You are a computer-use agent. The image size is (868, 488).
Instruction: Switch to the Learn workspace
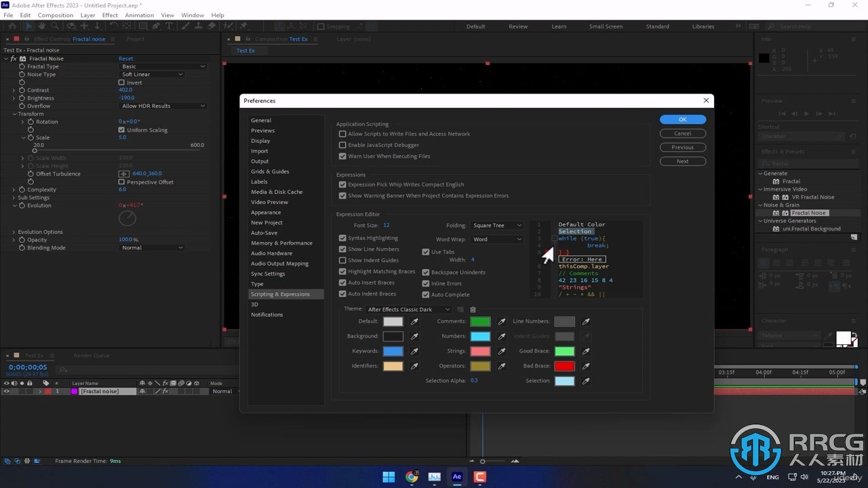[559, 26]
